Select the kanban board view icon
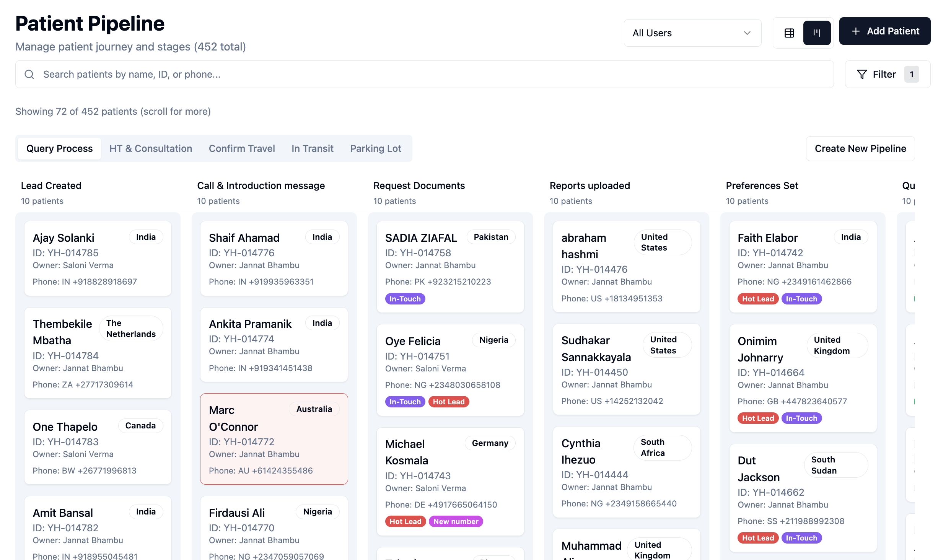 [x=817, y=33]
